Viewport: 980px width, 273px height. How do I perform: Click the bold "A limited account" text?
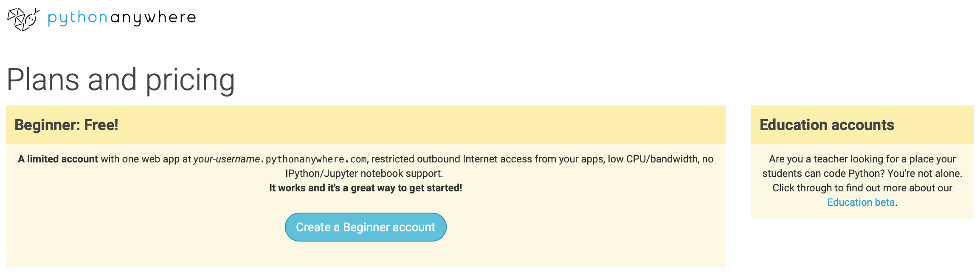58,159
